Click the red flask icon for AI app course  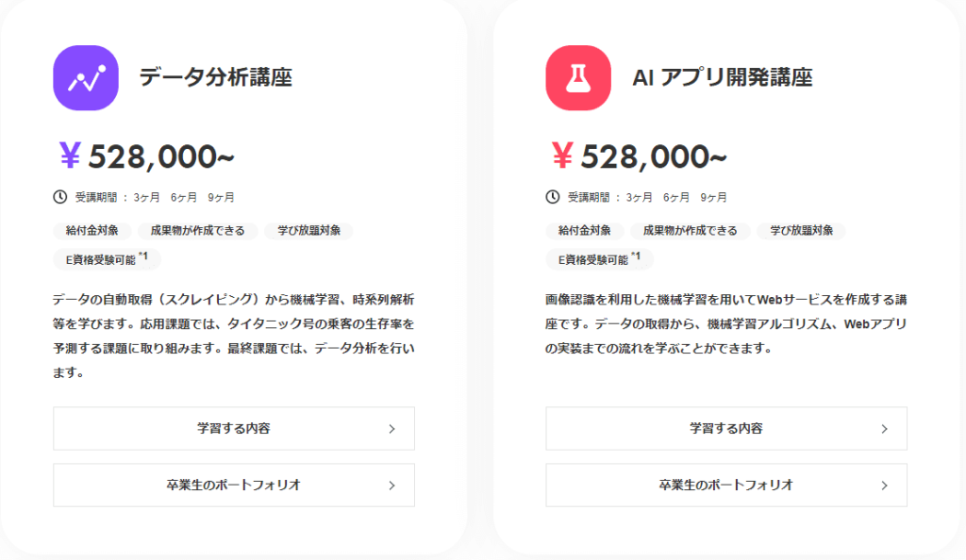pos(578,78)
